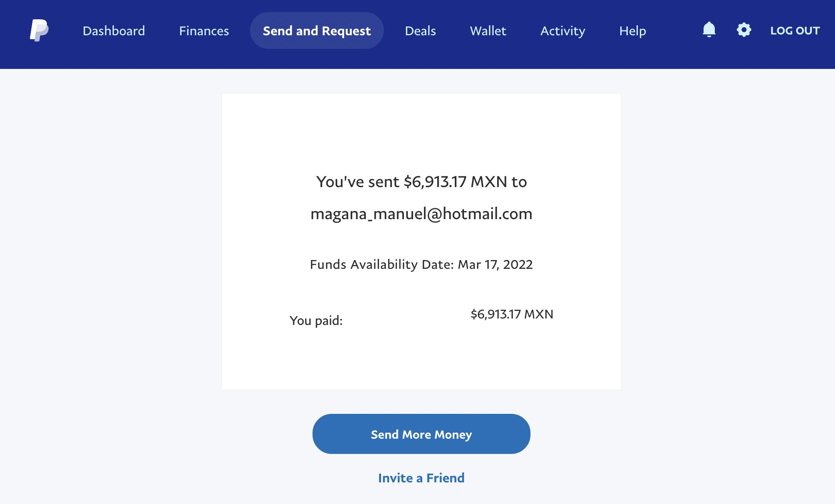This screenshot has height=504, width=835.
Task: Open the settings gear icon
Action: 744,30
